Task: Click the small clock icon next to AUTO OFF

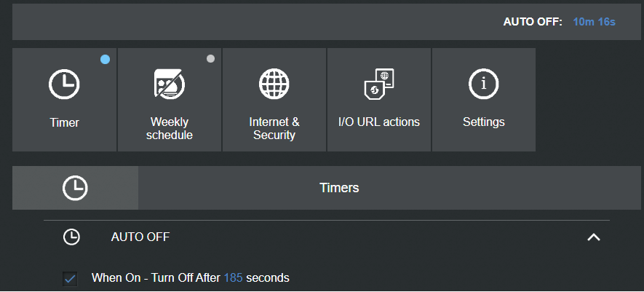Action: click(x=71, y=237)
